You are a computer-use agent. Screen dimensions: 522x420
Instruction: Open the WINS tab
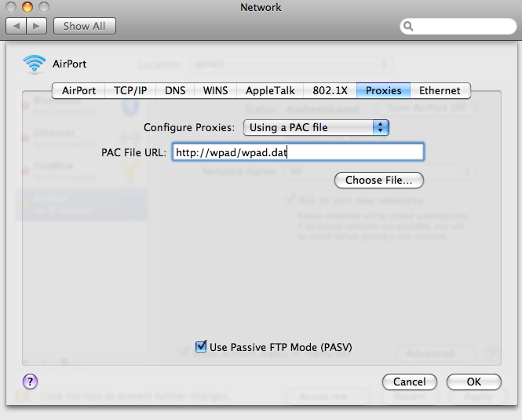click(x=215, y=90)
